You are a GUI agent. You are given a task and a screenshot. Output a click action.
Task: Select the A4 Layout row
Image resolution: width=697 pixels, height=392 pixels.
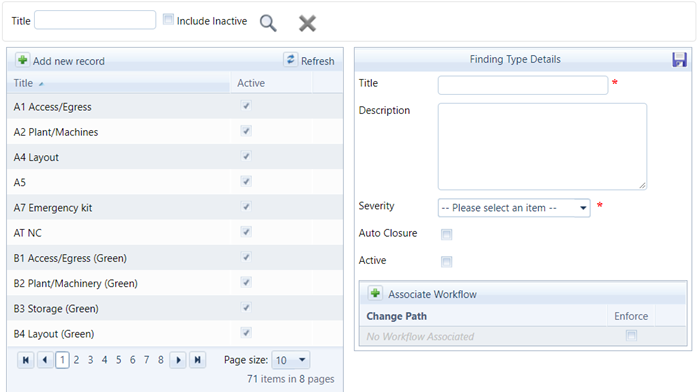coord(175,157)
